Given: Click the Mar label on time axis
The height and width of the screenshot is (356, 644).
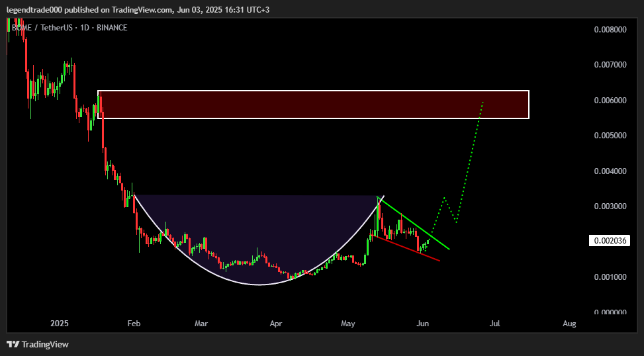Looking at the screenshot, I should pyautogui.click(x=201, y=324).
